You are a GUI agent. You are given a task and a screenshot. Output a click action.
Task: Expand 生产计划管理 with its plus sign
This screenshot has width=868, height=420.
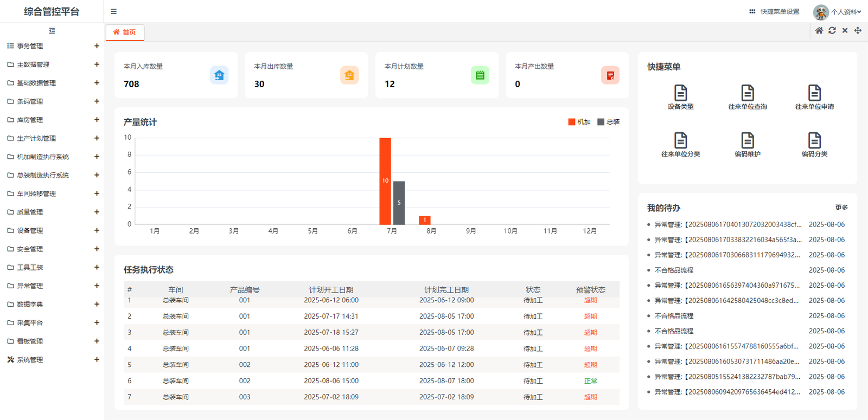coord(97,138)
